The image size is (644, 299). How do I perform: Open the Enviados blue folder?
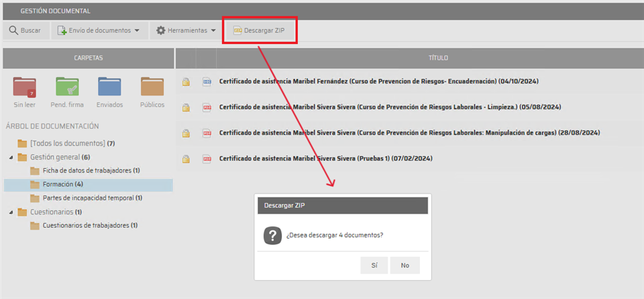(109, 87)
